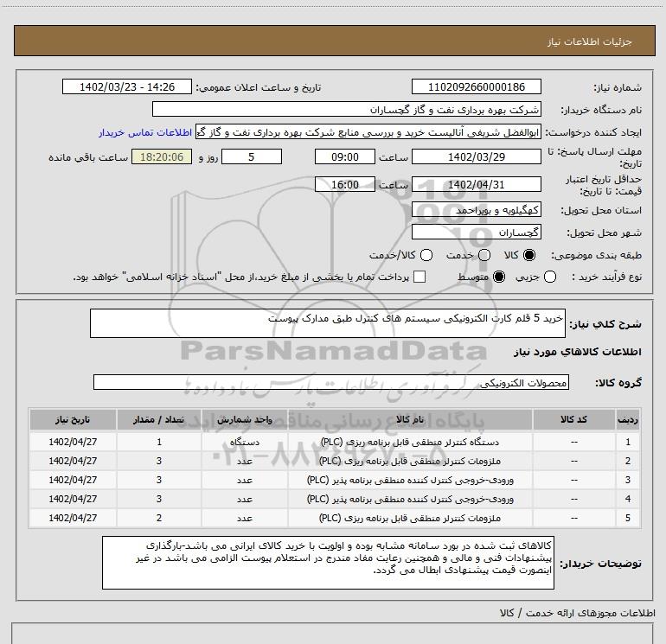The width and height of the screenshot is (666, 644).
Task: Tick the اسناد خزانه اسلامی payment checkbox
Action: click(419, 277)
